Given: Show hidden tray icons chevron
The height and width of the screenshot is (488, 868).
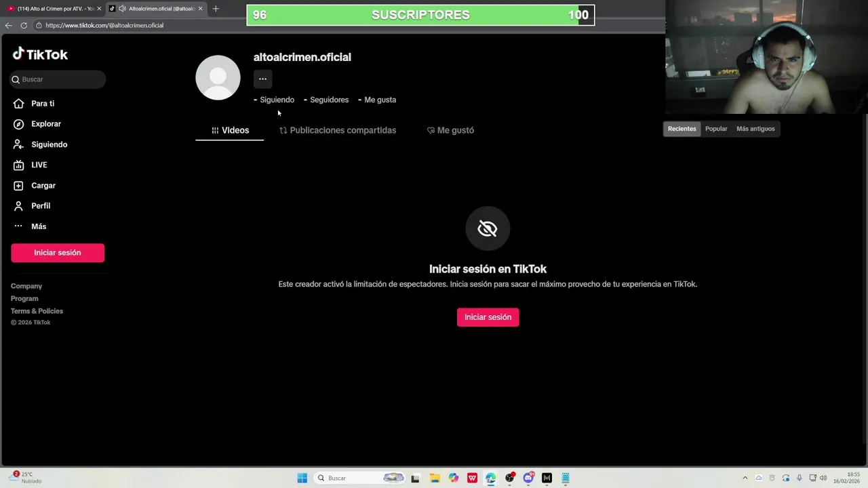Looking at the screenshot, I should pos(745,478).
